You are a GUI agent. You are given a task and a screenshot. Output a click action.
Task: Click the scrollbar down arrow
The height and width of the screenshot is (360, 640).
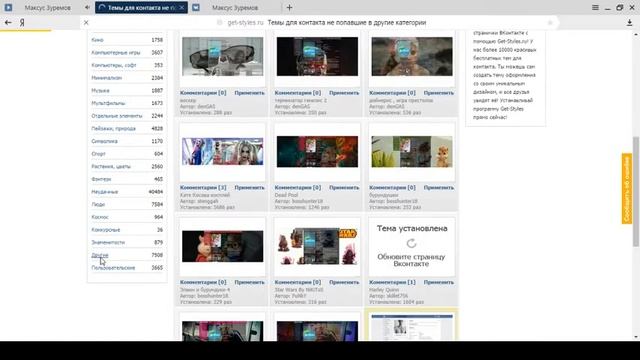pos(636,337)
